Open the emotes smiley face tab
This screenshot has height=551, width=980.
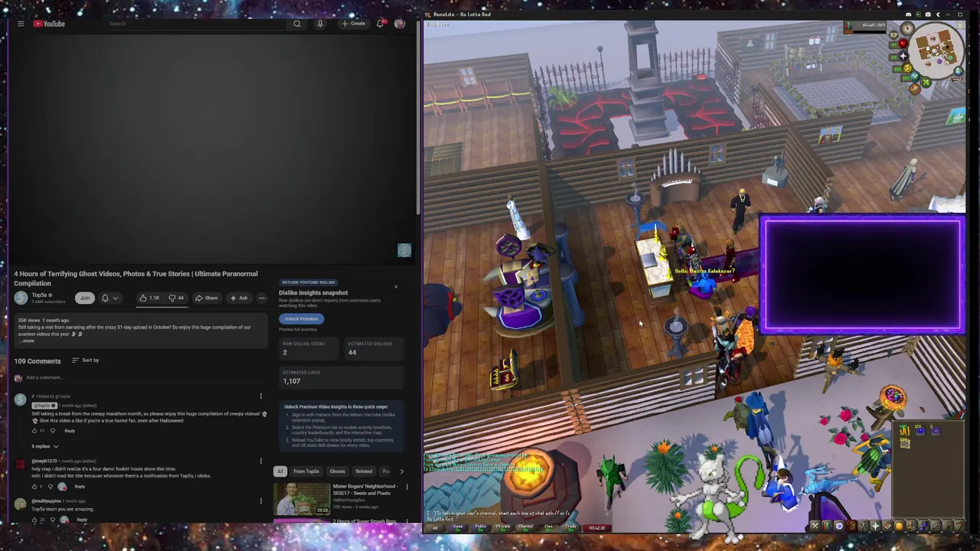point(900,526)
